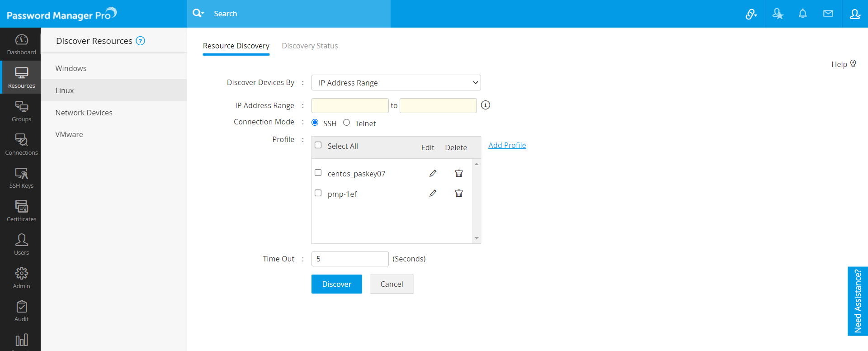Click the Password Manager Pro logo
868x351 pixels.
[x=61, y=14]
